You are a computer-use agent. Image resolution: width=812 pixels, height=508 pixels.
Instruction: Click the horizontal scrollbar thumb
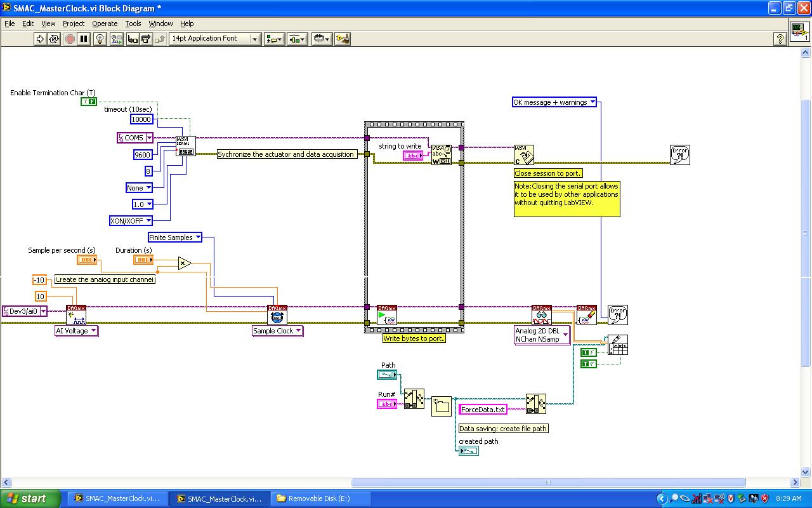tap(549, 483)
